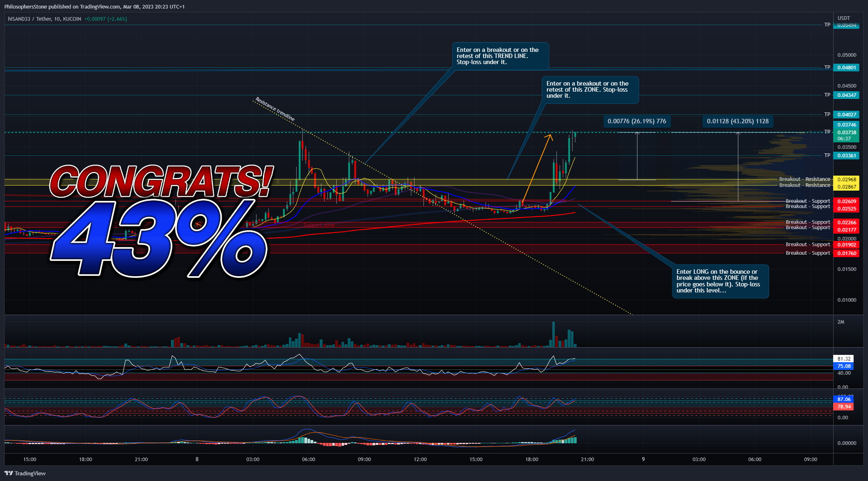Click the yellow 0.02867 resistance price label

point(847,187)
